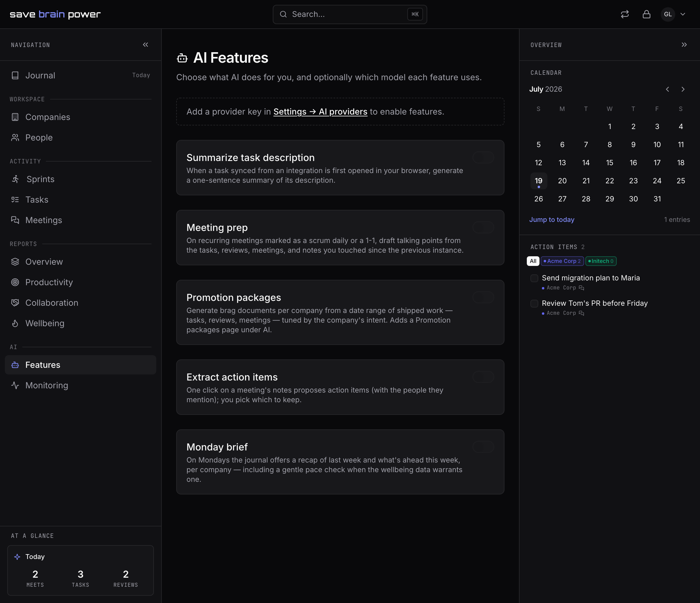The width and height of the screenshot is (700, 603).
Task: Open the Monitoring page under AI
Action: [x=80, y=385]
